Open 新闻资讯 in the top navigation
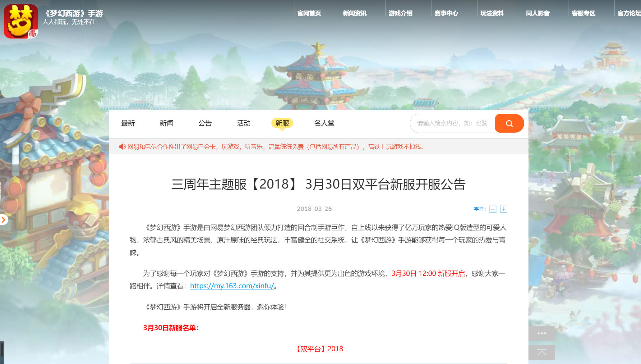This screenshot has height=364, width=641. coord(355,13)
